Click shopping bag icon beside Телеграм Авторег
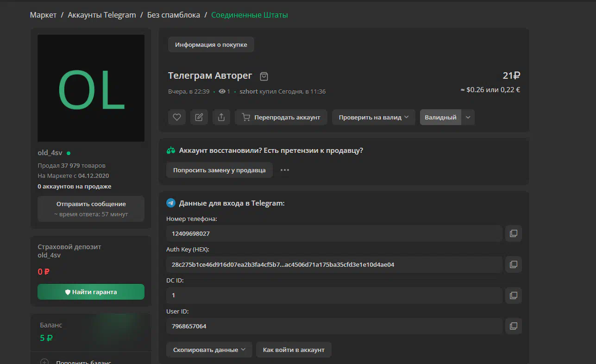Screen dimensions: 596x364 tap(264, 76)
